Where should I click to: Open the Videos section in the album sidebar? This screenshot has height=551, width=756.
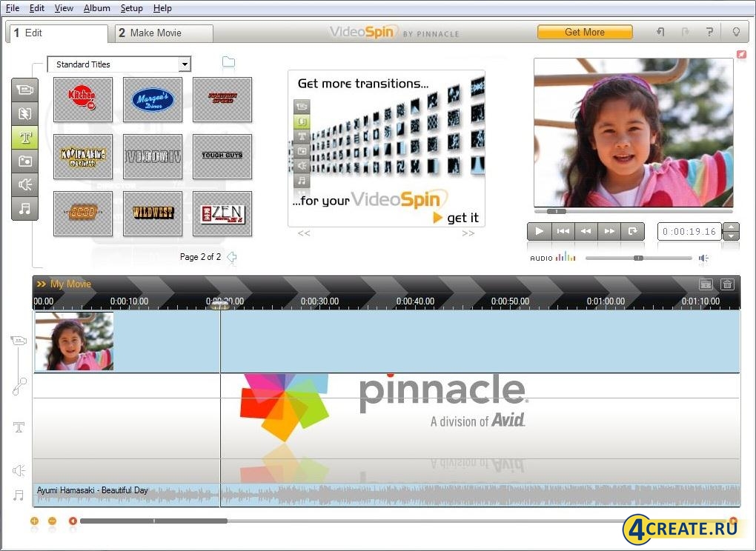click(x=24, y=89)
